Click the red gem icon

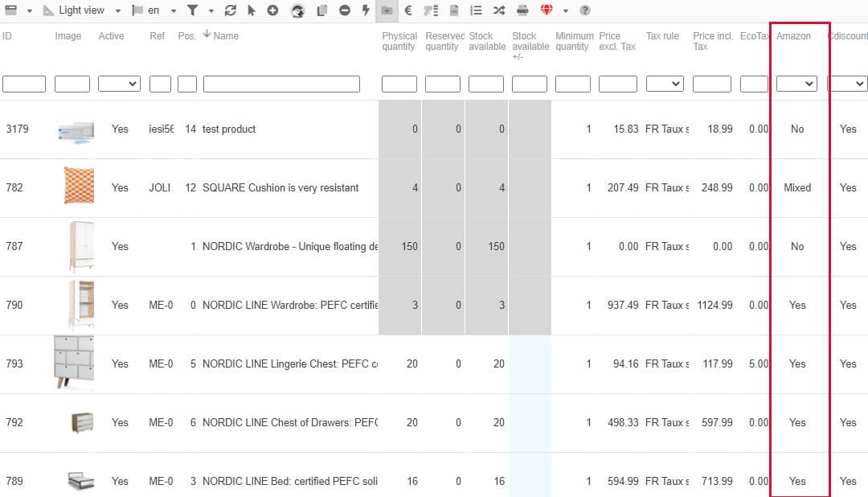click(547, 10)
